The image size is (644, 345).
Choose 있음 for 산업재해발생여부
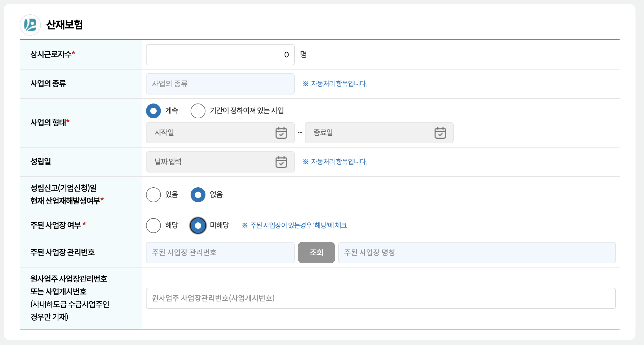tap(153, 195)
